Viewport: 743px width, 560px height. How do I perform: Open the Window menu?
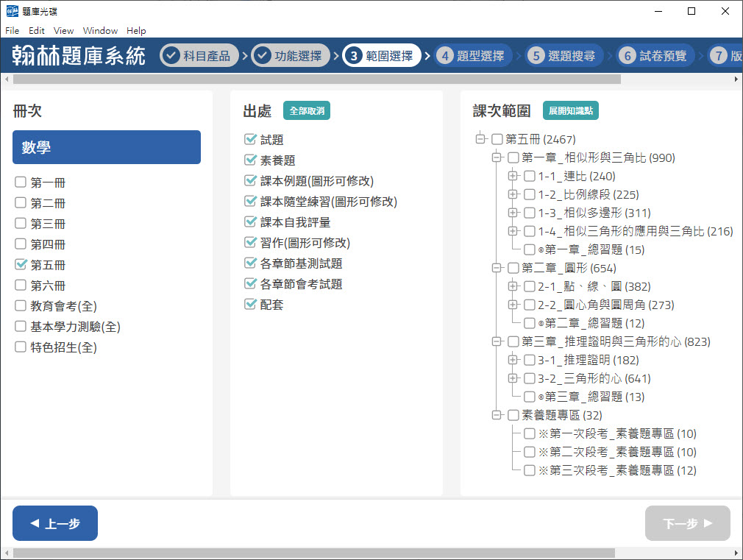(100, 31)
